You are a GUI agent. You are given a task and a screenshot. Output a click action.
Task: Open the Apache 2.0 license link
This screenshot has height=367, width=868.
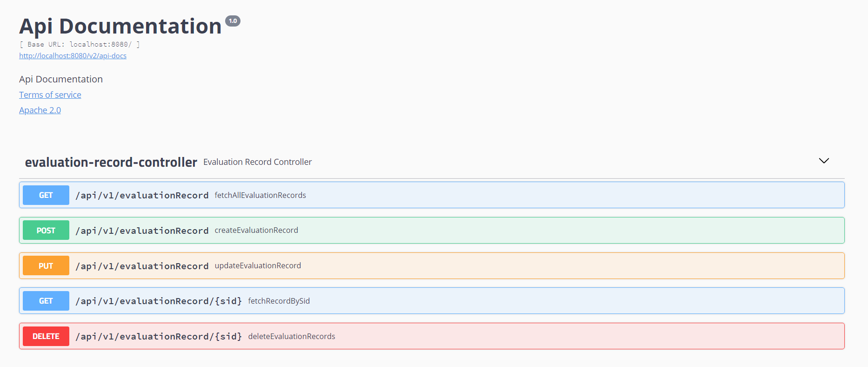40,110
